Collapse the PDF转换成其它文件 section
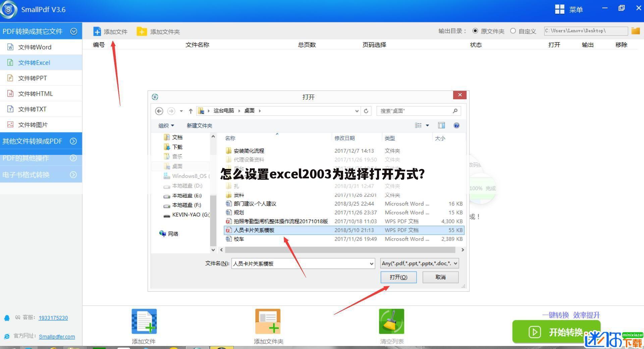Viewport: 644px width, 349px height. [x=74, y=31]
